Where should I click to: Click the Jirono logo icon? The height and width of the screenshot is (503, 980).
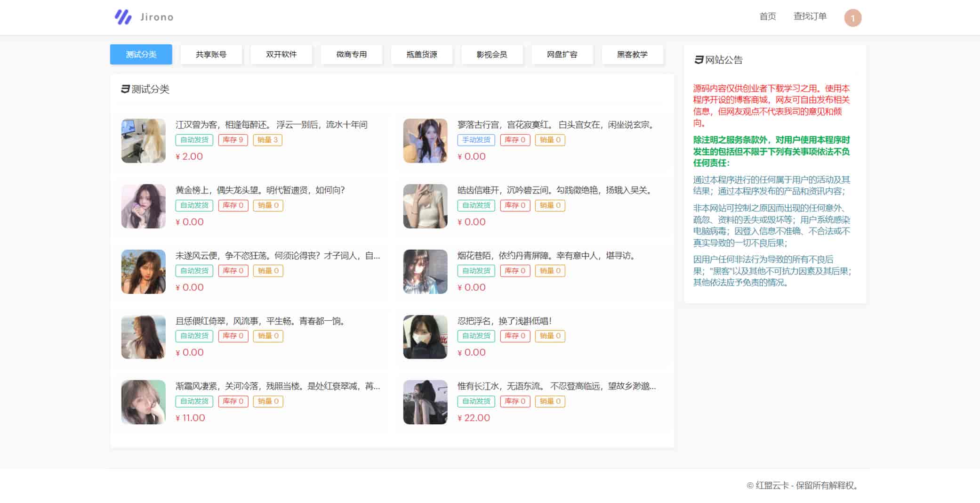pyautogui.click(x=123, y=17)
